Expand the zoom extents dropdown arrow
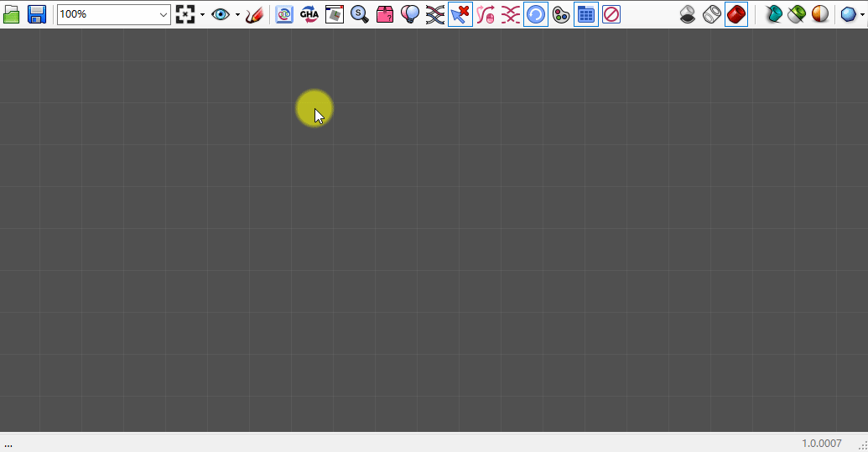 pyautogui.click(x=202, y=14)
